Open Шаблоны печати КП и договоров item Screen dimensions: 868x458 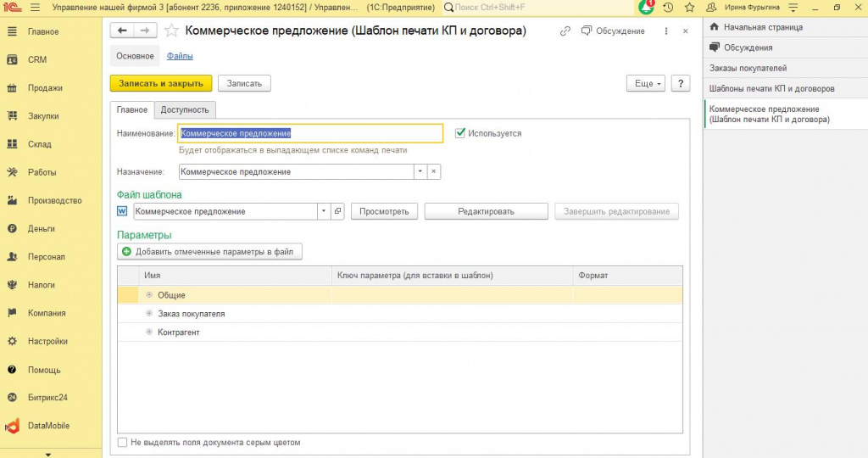pyautogui.click(x=786, y=88)
